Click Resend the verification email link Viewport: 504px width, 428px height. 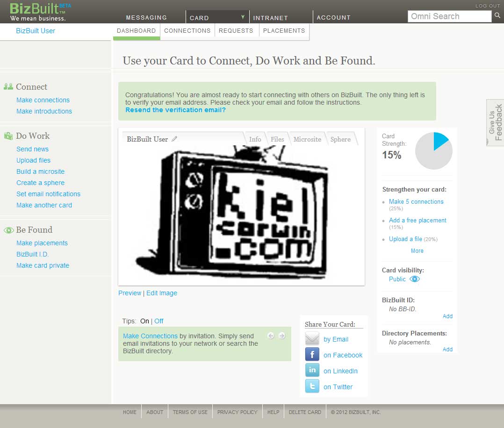[175, 110]
